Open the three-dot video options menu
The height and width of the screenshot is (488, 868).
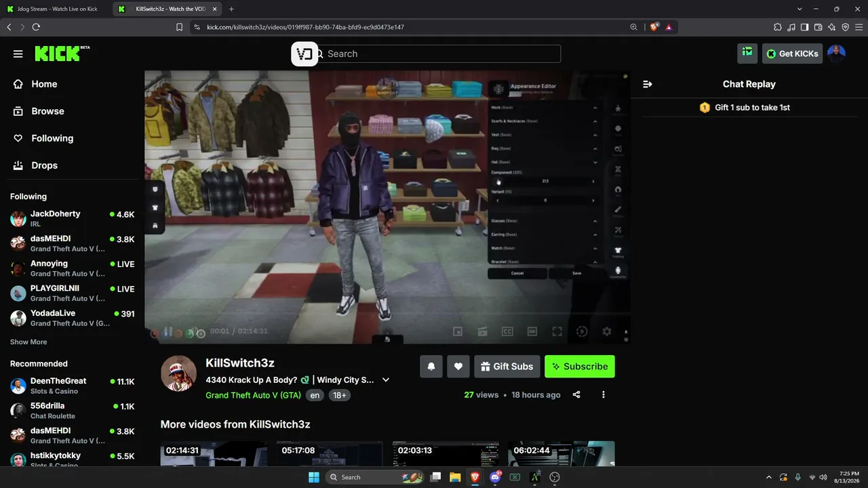pyautogui.click(x=604, y=394)
